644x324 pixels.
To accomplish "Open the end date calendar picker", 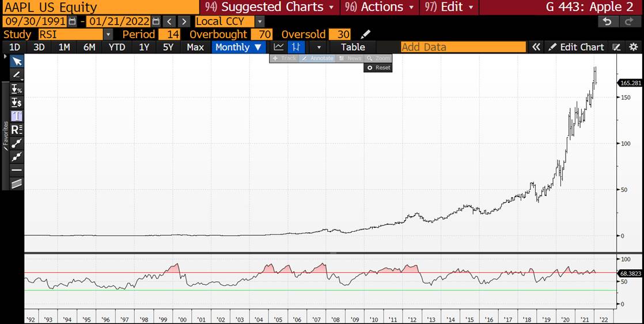I will (x=156, y=21).
